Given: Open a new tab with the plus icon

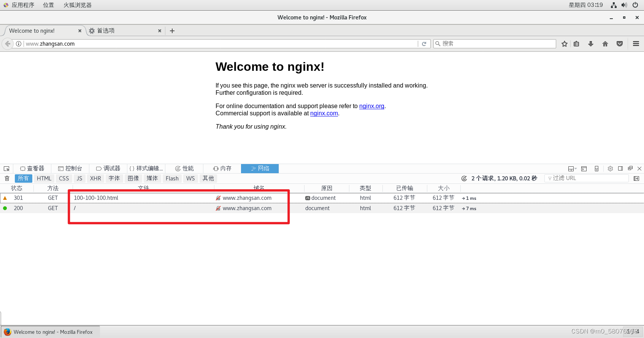Looking at the screenshot, I should 172,31.
